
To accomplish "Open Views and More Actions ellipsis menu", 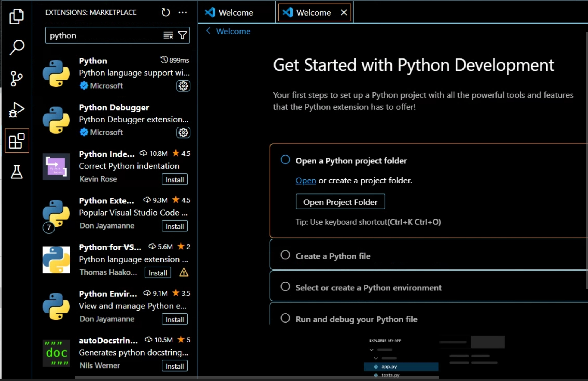I will pyautogui.click(x=183, y=12).
